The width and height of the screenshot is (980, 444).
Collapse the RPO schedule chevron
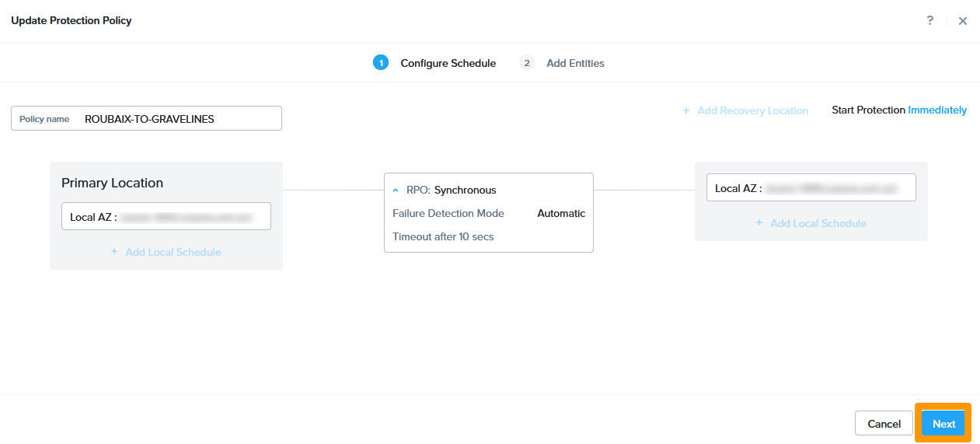[x=396, y=191]
